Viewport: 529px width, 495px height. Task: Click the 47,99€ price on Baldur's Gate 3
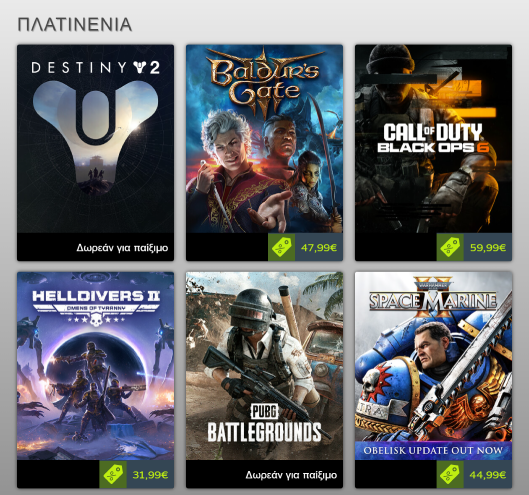coord(319,248)
